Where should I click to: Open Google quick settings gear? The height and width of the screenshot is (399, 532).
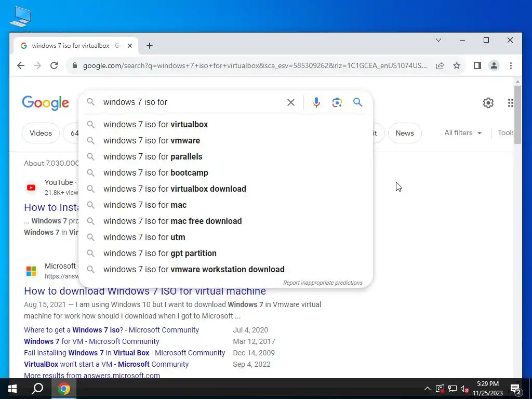[x=488, y=102]
